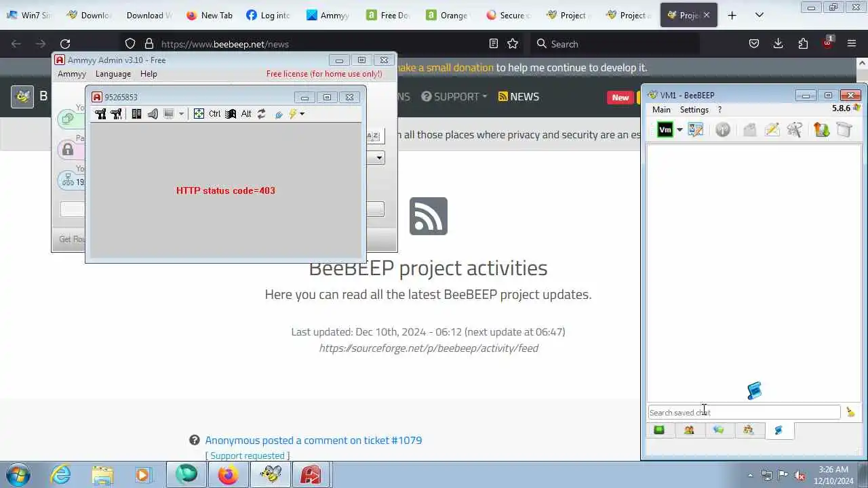868x488 pixels.
Task: Open the file manager icon in Ammyy session toolbar
Action: [136, 114]
